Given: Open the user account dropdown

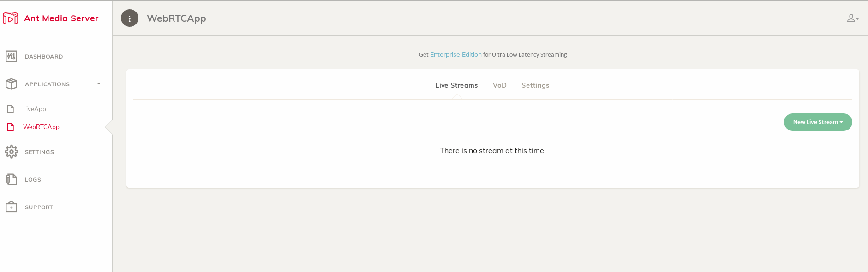Looking at the screenshot, I should click(853, 18).
